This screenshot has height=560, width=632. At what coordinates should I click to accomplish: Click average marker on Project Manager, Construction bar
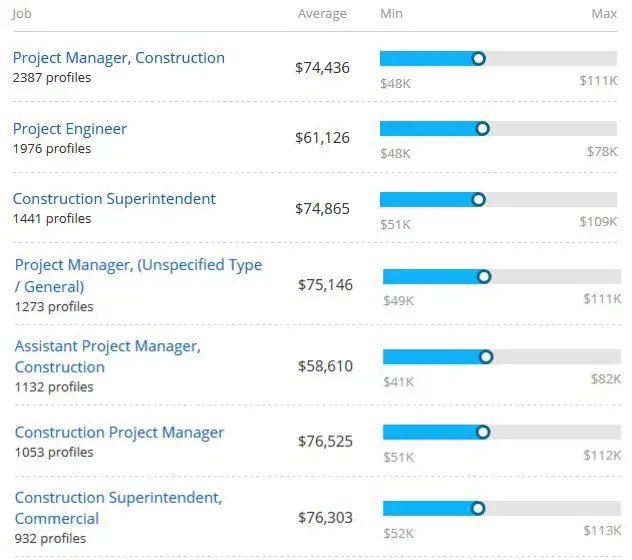click(x=478, y=59)
